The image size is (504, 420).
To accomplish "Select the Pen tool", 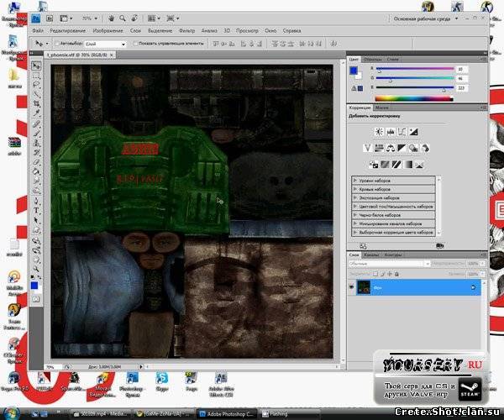I will [x=36, y=202].
